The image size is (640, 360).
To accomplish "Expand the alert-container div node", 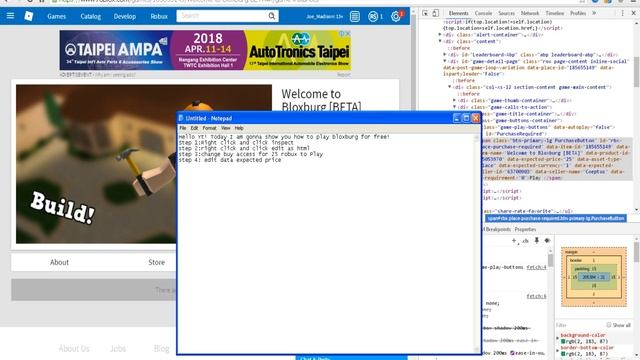I will tap(440, 35).
